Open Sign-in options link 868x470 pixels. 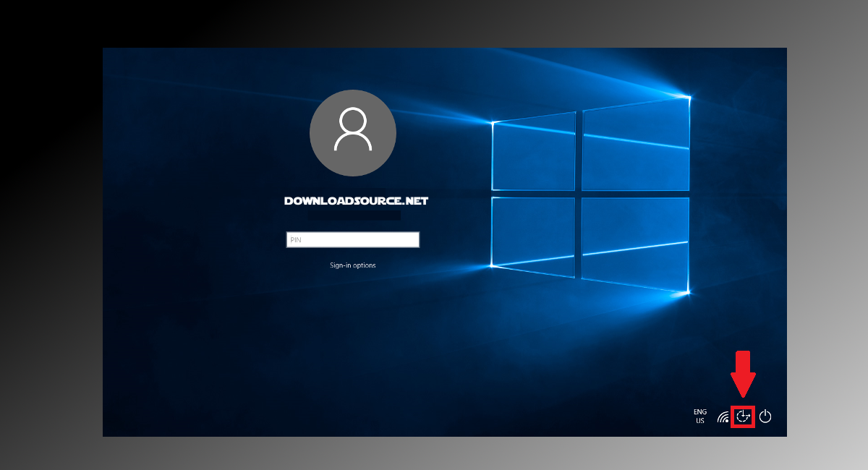(x=353, y=265)
